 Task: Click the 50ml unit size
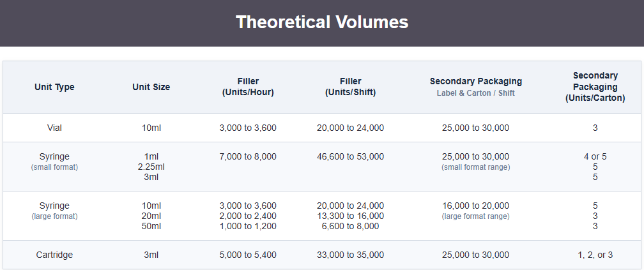151,226
